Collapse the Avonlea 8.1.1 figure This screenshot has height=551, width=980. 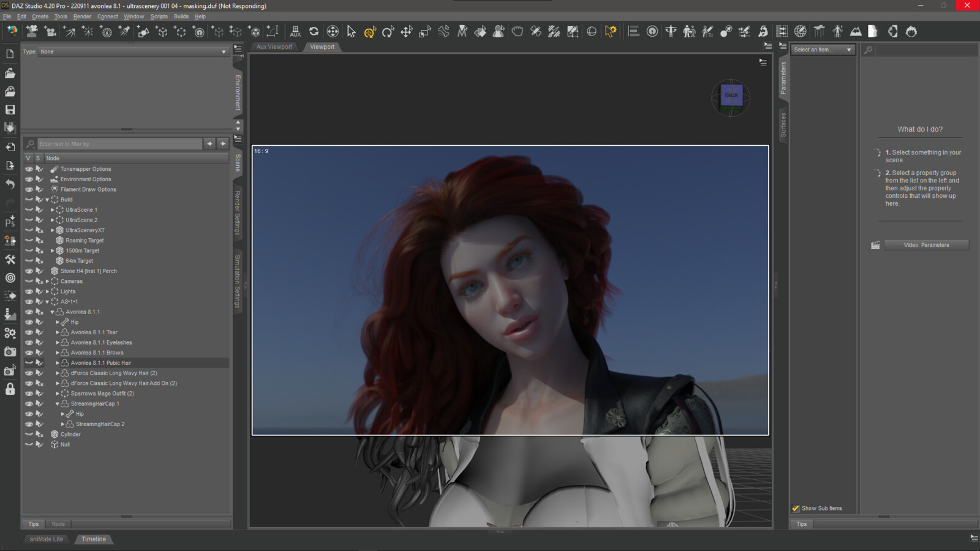pyautogui.click(x=52, y=312)
